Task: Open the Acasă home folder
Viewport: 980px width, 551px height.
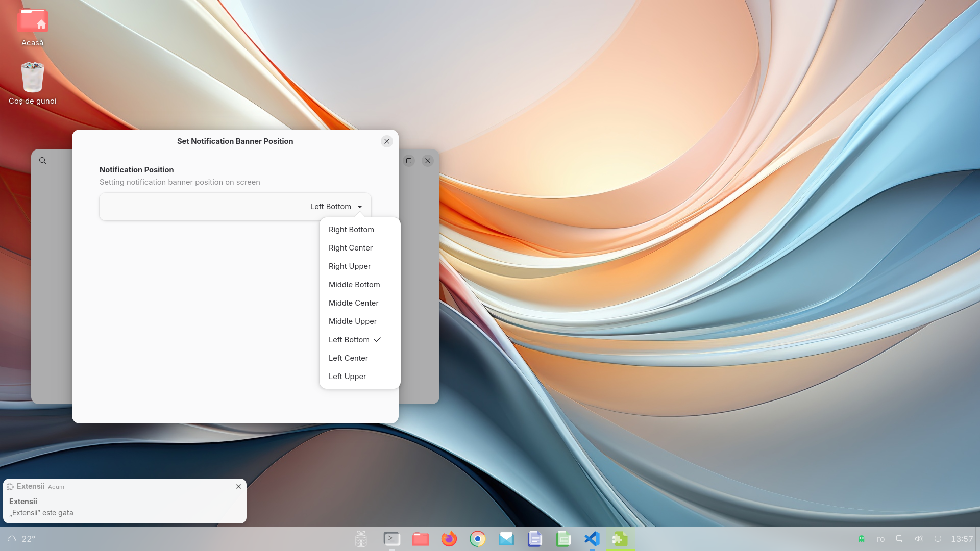Action: [32, 21]
